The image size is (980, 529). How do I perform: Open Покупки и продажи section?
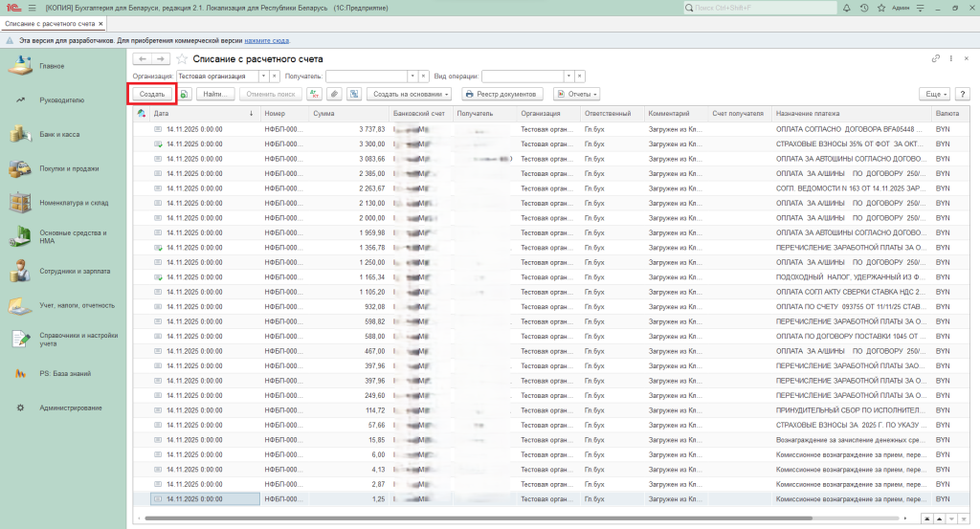69,168
